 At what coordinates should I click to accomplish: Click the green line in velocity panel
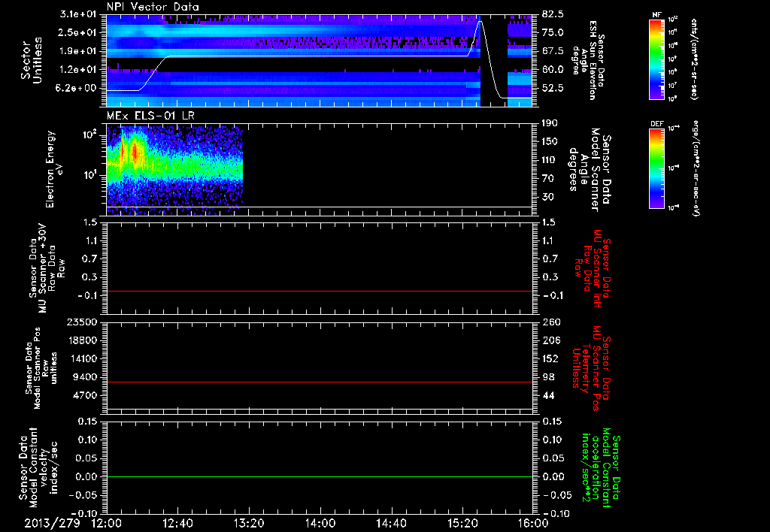(x=319, y=476)
